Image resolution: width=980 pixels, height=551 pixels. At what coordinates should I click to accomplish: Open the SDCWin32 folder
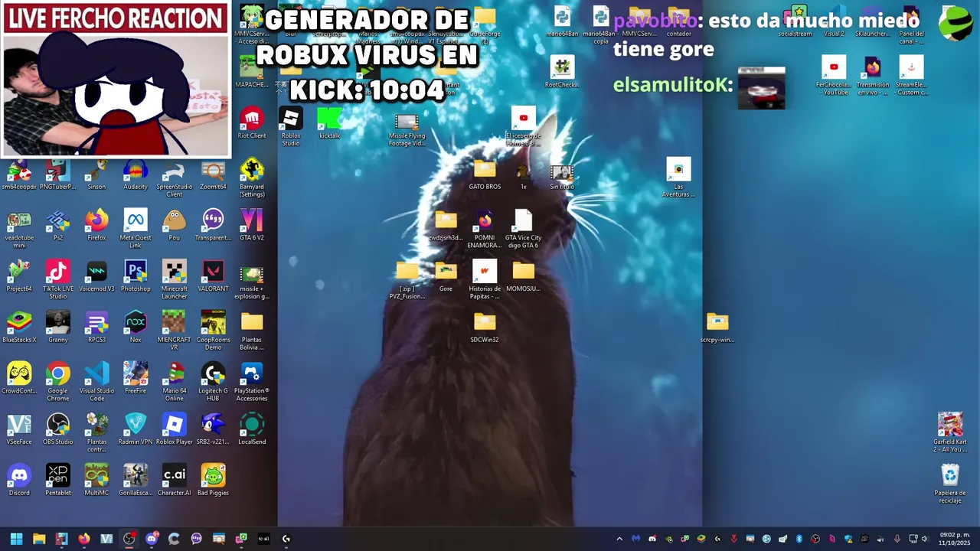point(485,328)
